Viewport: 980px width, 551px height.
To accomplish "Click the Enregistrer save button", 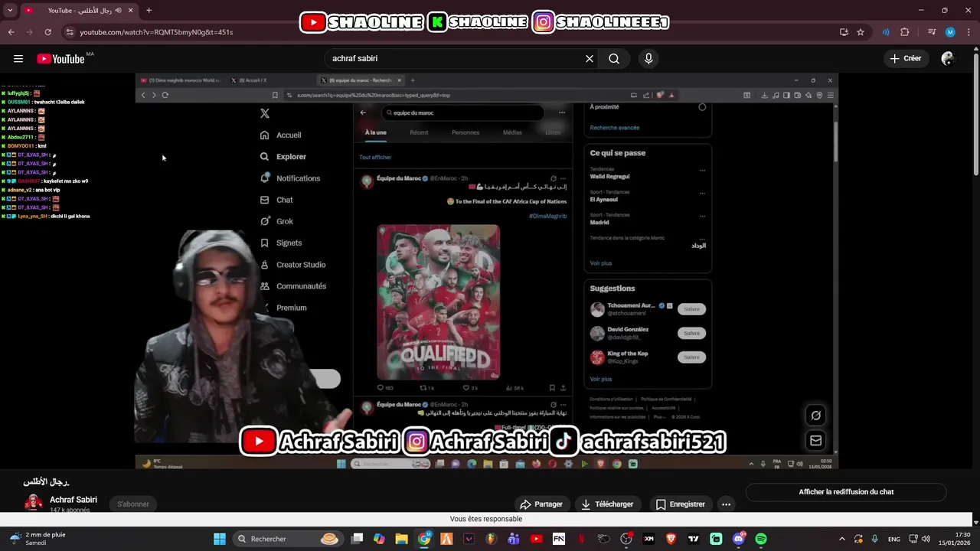I will click(x=680, y=504).
